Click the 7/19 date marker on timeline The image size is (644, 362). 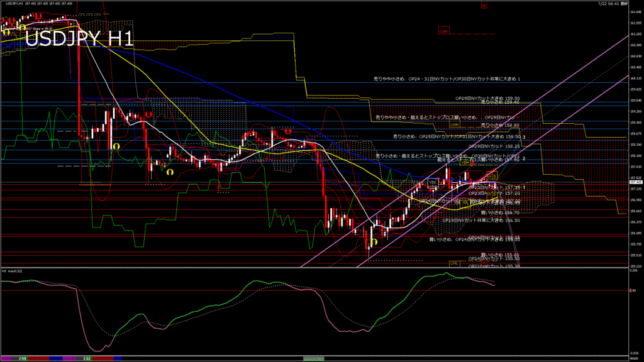[x=22, y=359]
